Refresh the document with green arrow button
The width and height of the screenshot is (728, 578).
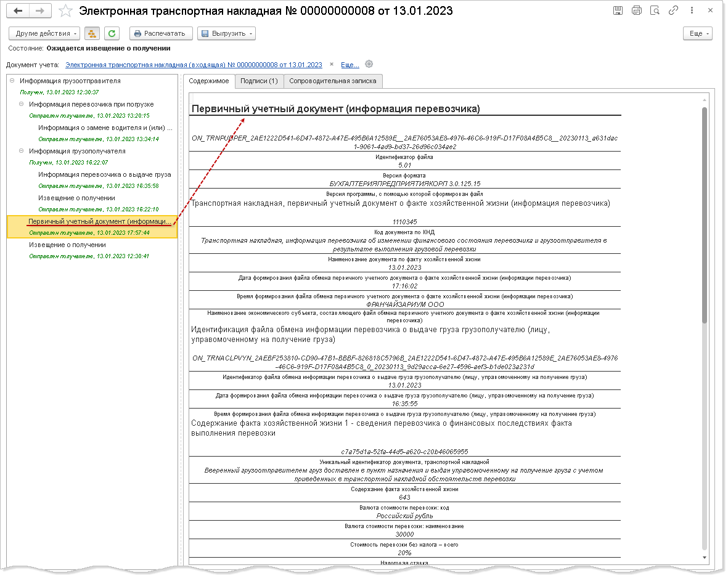tap(112, 33)
